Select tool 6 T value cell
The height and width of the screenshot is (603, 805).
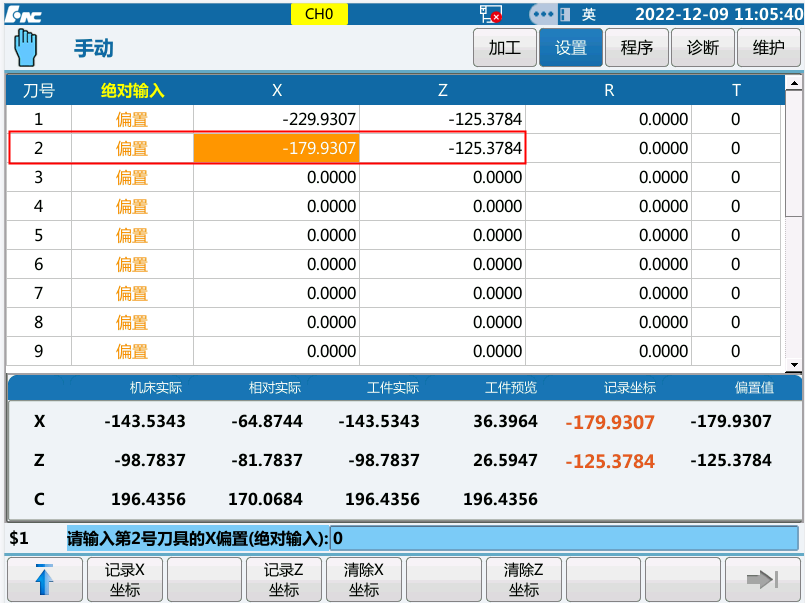(x=736, y=264)
